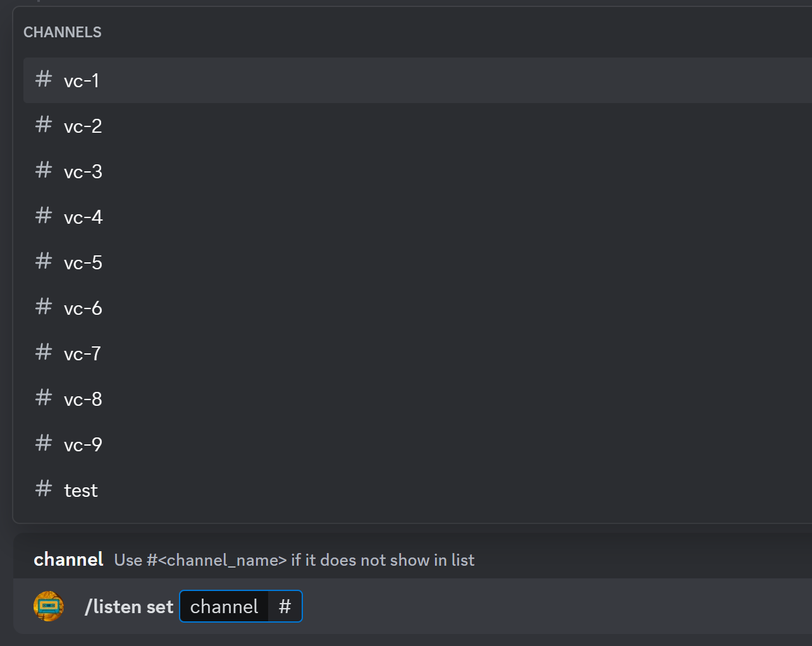This screenshot has height=646, width=812.
Task: Select the vc-6 channel entry
Action: point(83,308)
